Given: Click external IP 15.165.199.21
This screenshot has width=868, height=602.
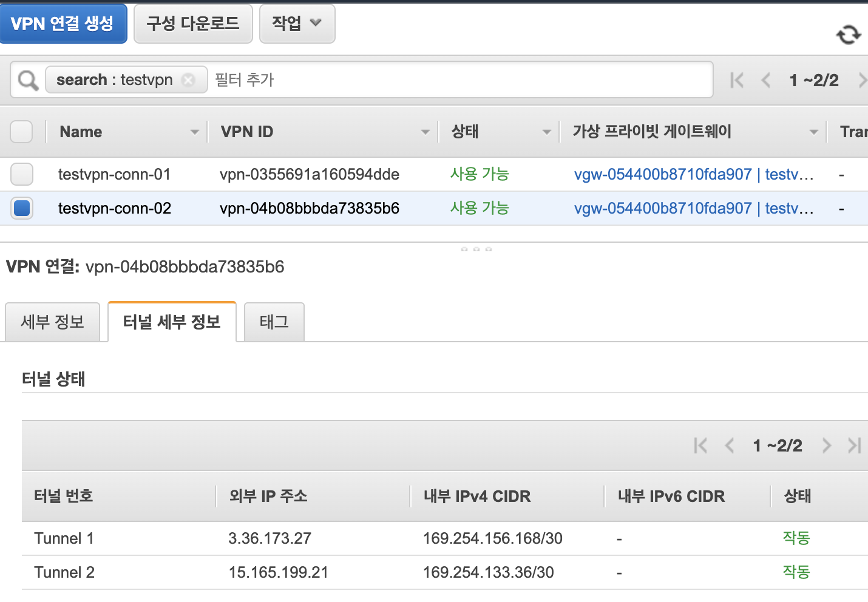Looking at the screenshot, I should (x=279, y=572).
